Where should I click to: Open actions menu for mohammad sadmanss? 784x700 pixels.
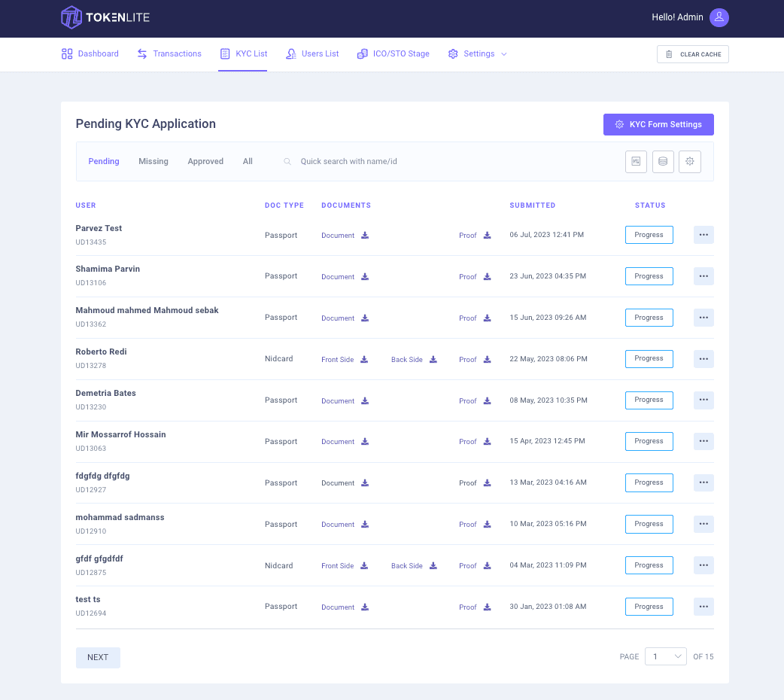click(x=703, y=524)
